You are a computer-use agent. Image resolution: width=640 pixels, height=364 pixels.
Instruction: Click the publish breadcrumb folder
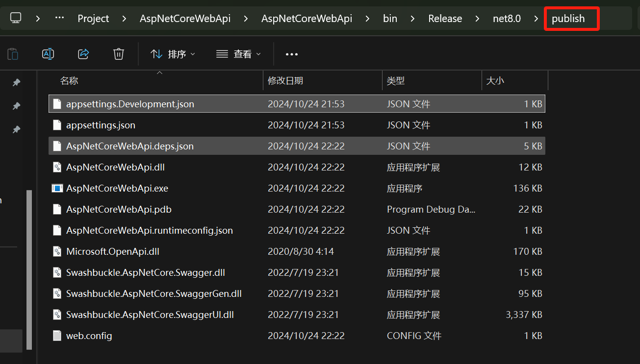(x=568, y=19)
